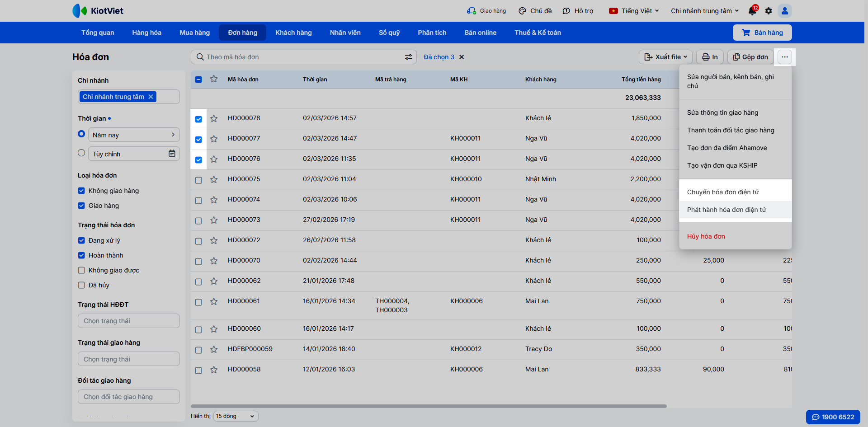Change rows displayed via 15 dòng dropdown
Screen dimensions: 868x427
[x=236, y=416]
